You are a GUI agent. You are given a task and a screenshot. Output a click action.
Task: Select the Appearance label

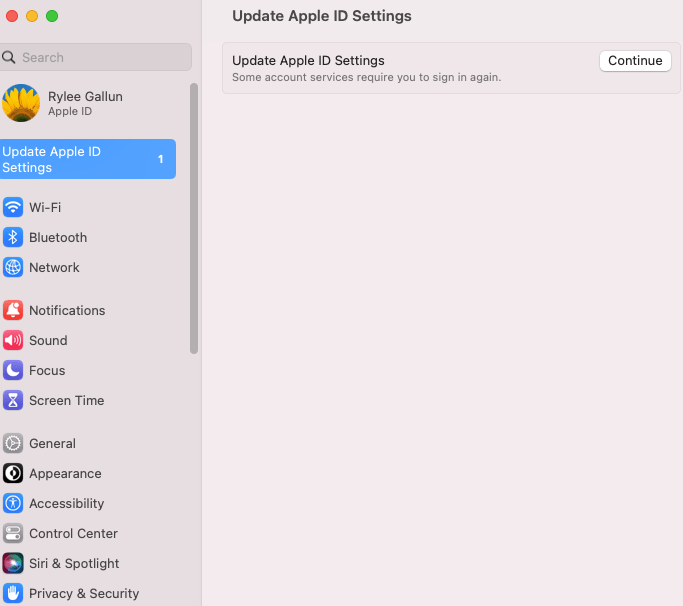pyautogui.click(x=65, y=474)
